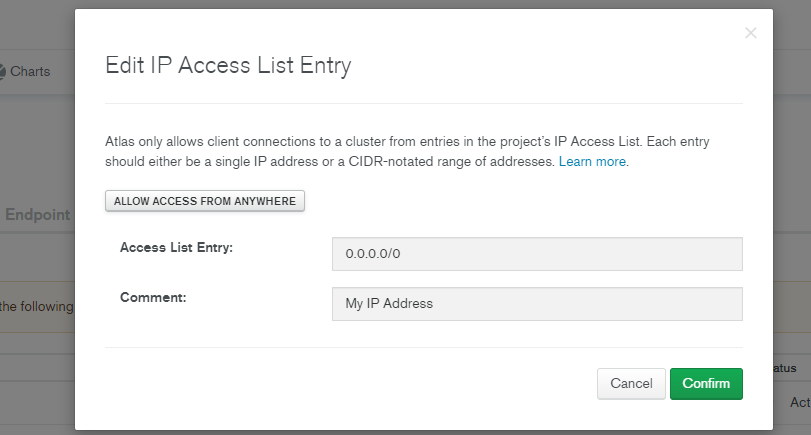Click the warning banner beginning 'the following'
This screenshot has height=435, width=811.
click(37, 307)
